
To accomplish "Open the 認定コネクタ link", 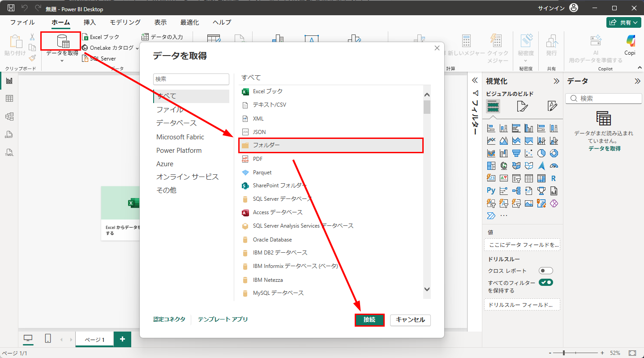I will click(169, 319).
